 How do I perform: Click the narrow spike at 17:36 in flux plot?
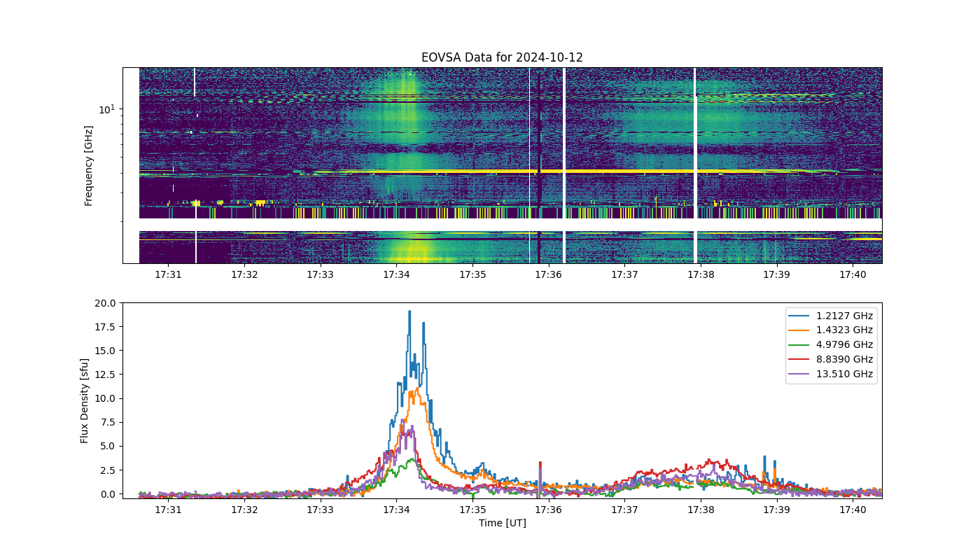[x=540, y=476]
